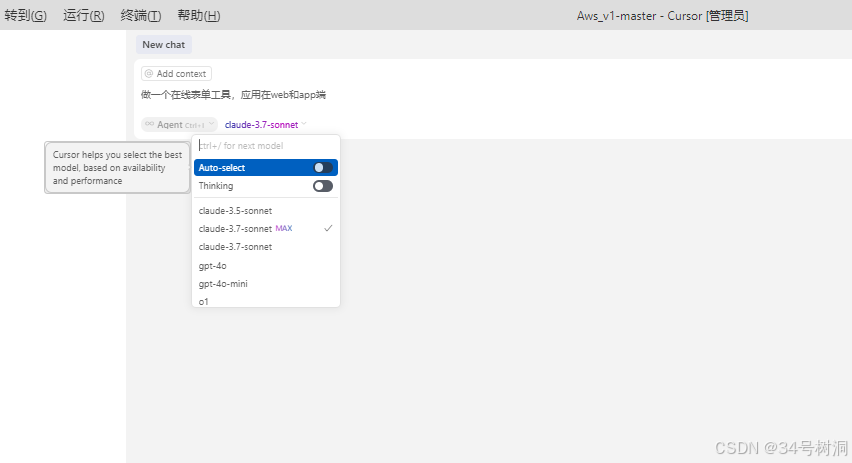Open the Agent mode dropdown
This screenshot has height=463, width=852.
click(x=179, y=124)
